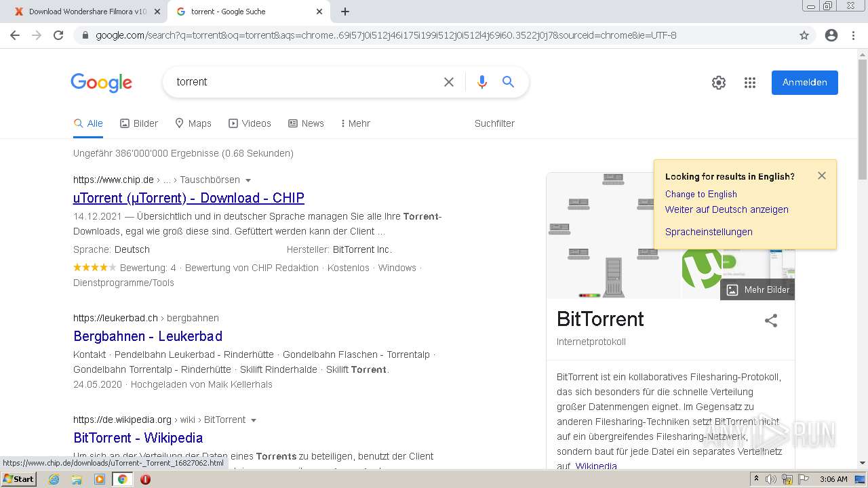Click the Anmelden sign-in button
Viewport: 868px width, 488px height.
point(805,83)
